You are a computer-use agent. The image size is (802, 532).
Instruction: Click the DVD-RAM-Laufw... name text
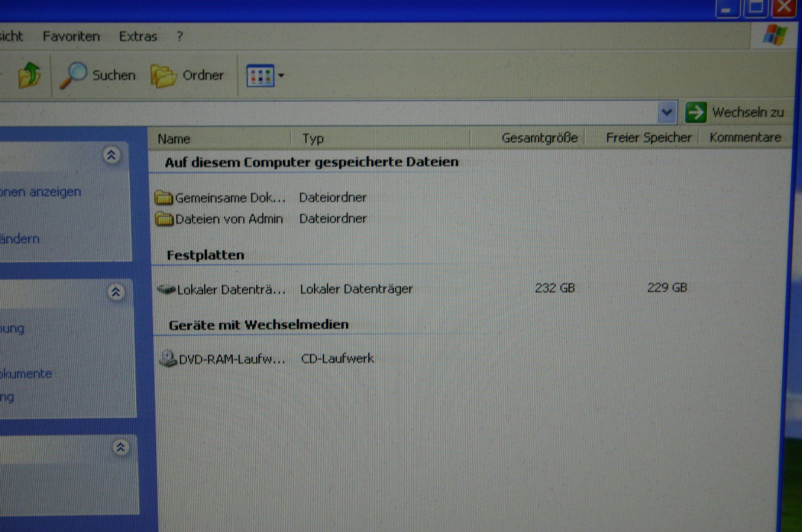point(232,359)
